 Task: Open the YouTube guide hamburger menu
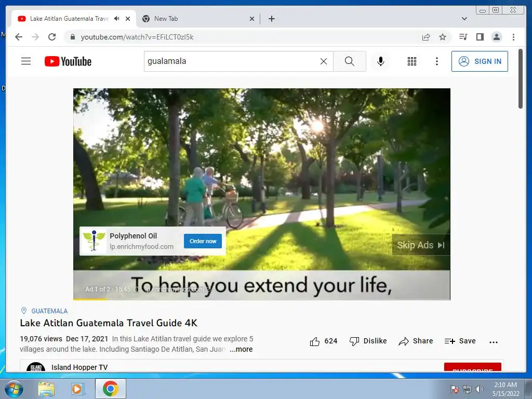[x=26, y=61]
